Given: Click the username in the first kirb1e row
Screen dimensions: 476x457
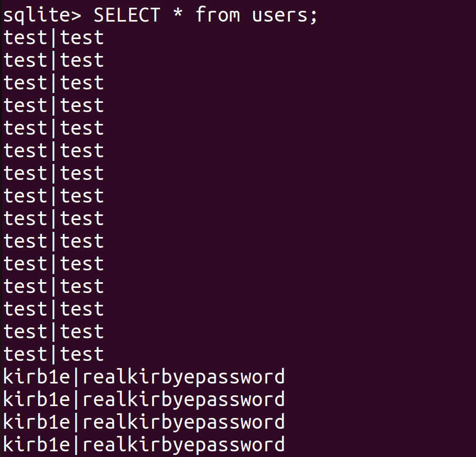Looking at the screenshot, I should (x=37, y=377).
